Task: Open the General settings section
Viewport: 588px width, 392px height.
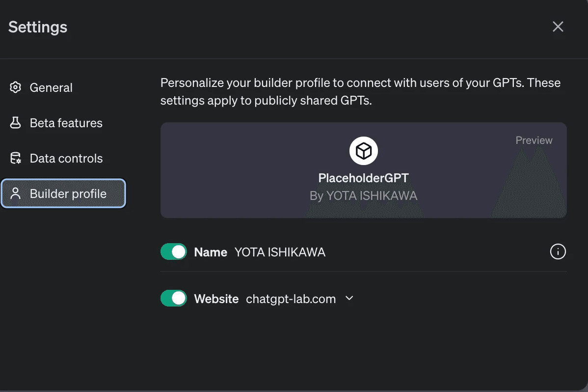Action: click(51, 87)
